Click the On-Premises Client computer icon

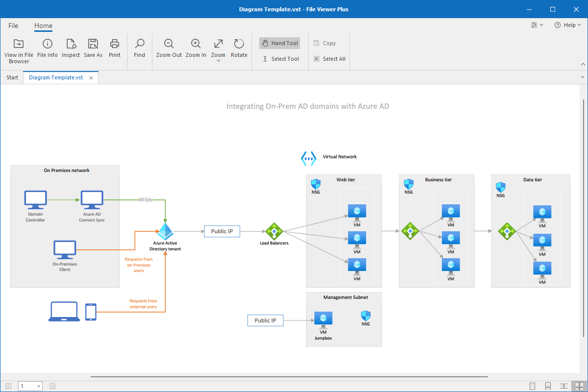tap(65, 250)
